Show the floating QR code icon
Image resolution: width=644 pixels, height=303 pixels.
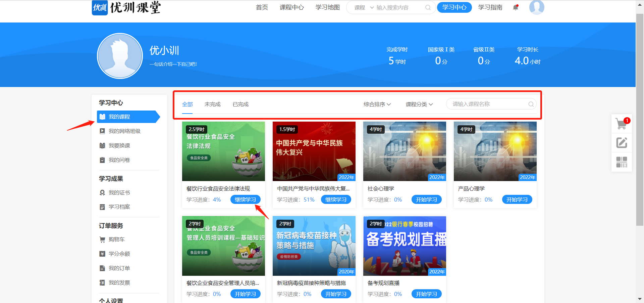pos(622,162)
